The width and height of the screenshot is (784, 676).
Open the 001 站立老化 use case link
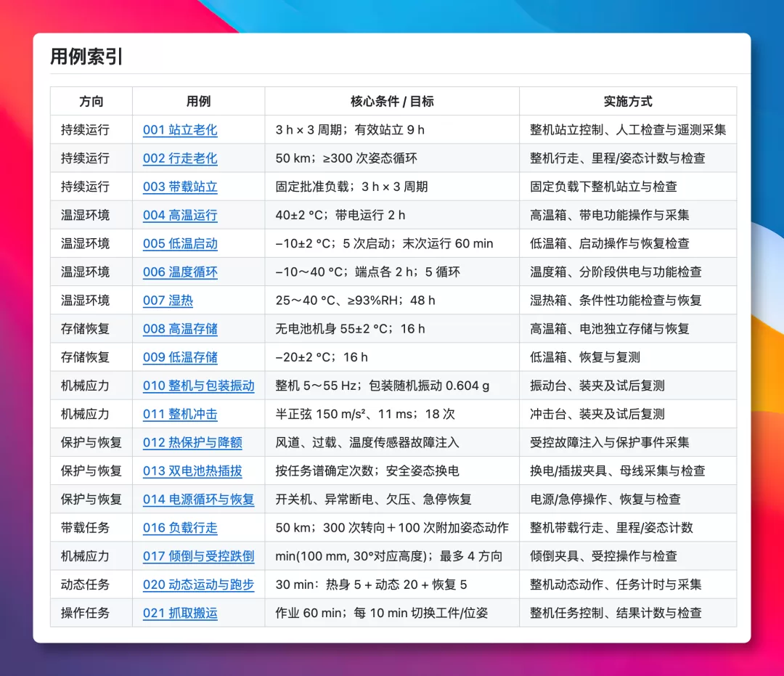tap(180, 130)
